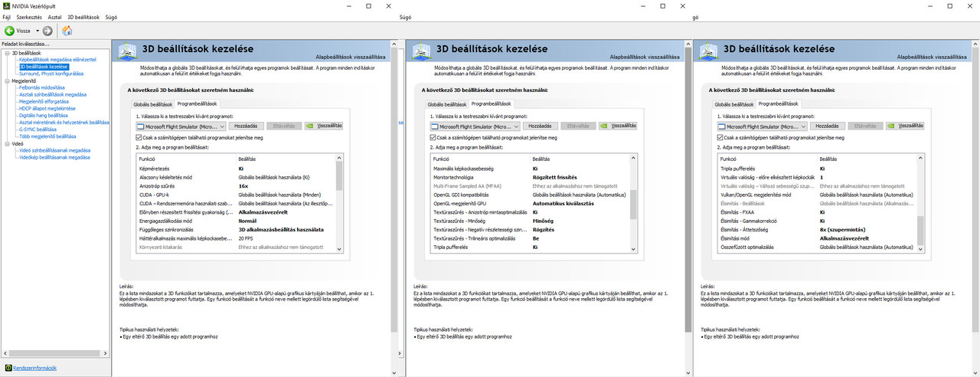Open the Asztal menu
This screenshot has width=980, height=377.
(x=54, y=16)
